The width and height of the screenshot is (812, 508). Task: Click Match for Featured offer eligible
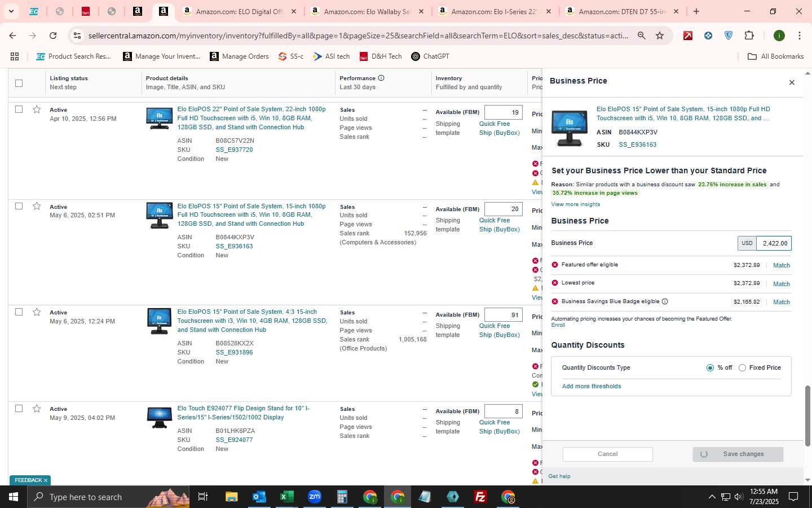(x=781, y=265)
